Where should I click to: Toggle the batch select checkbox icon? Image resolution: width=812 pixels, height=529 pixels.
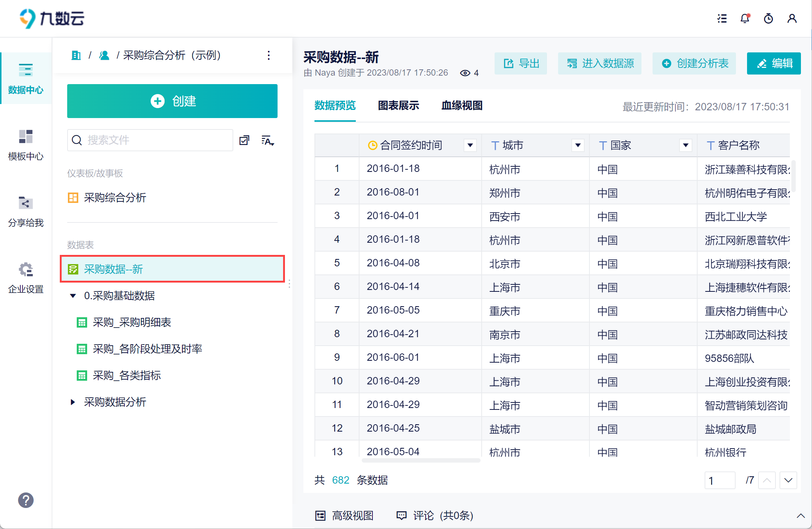(244, 141)
